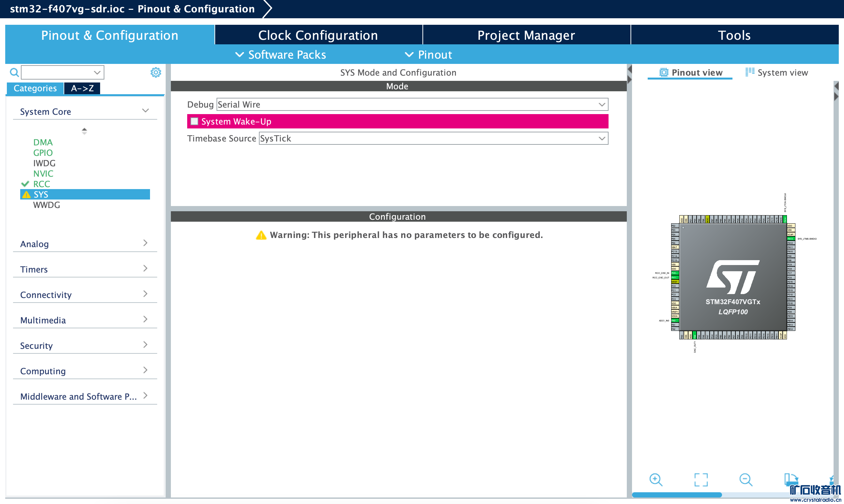Click the System view grid icon

pos(749,72)
